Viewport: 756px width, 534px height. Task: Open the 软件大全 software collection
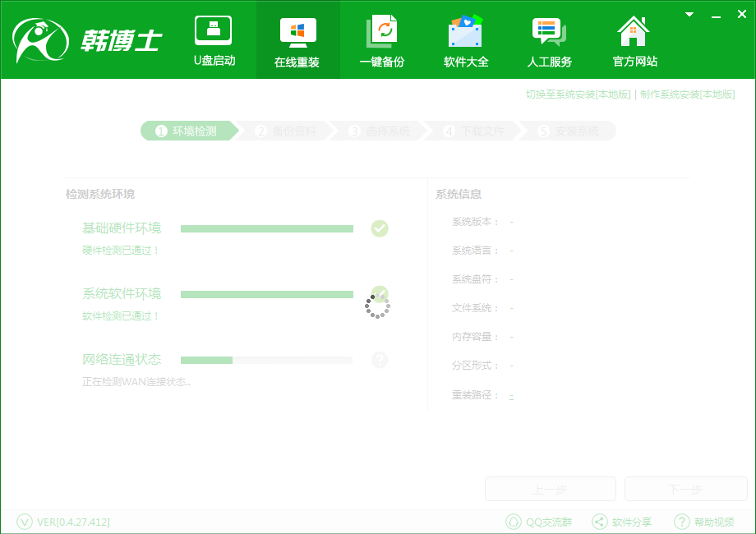466,39
